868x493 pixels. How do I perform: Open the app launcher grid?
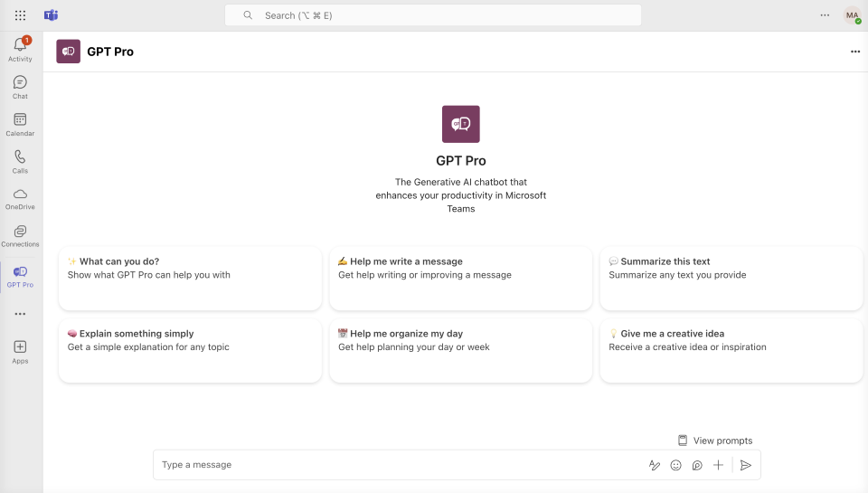[20, 15]
